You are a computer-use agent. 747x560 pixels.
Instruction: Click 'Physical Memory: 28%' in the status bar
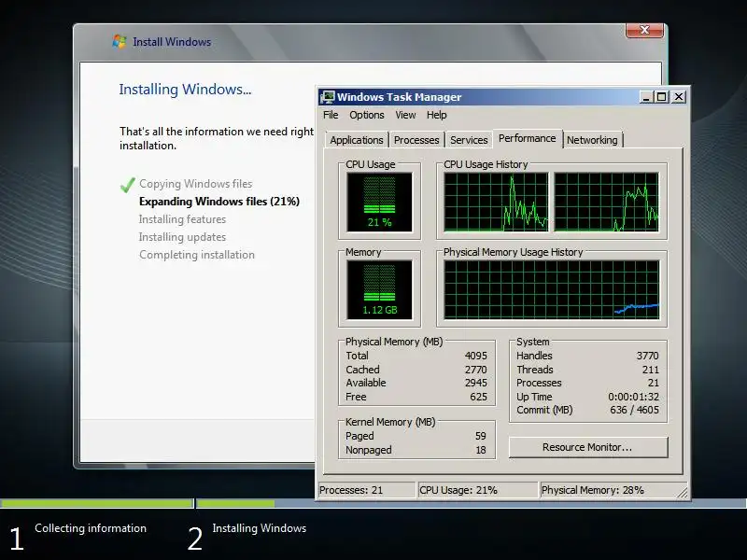pyautogui.click(x=593, y=490)
